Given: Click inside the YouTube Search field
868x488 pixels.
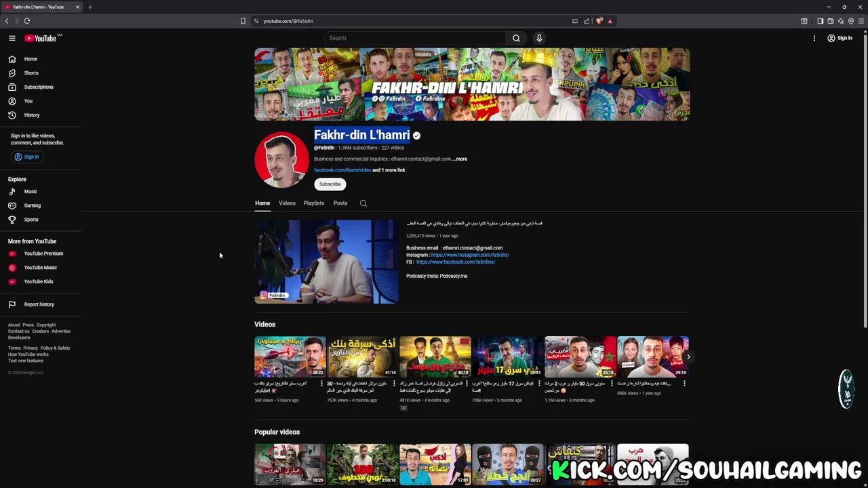Looking at the screenshot, I should [414, 38].
